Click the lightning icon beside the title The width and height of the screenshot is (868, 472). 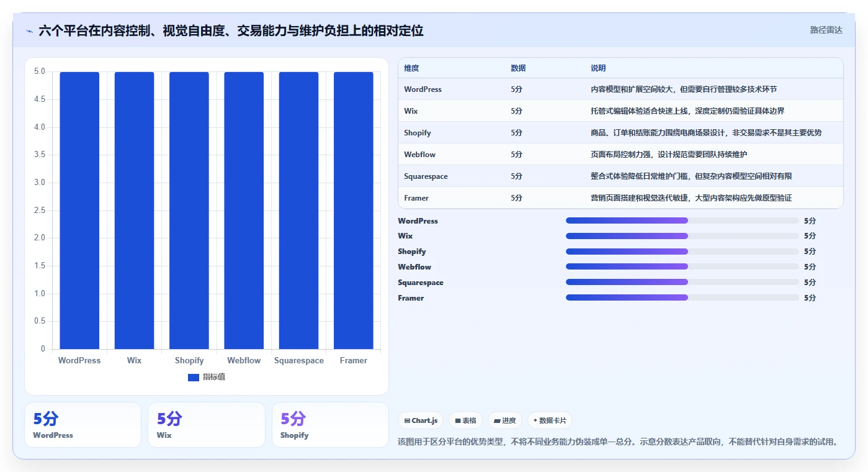click(x=29, y=31)
